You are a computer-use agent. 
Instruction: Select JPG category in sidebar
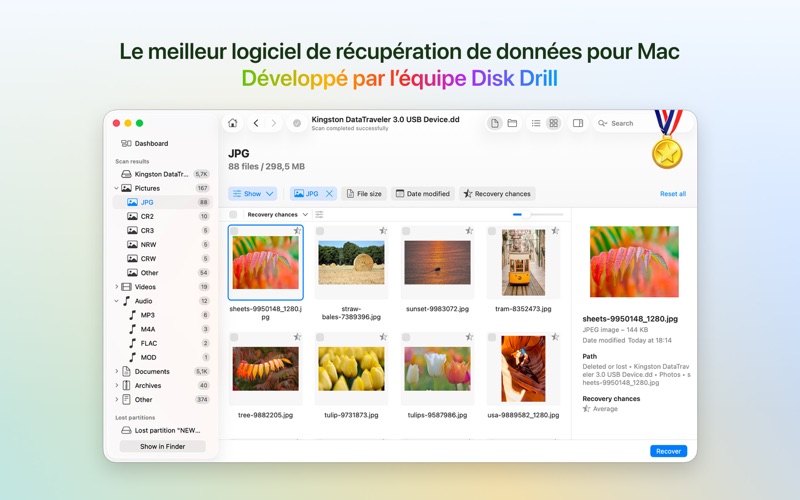163,202
